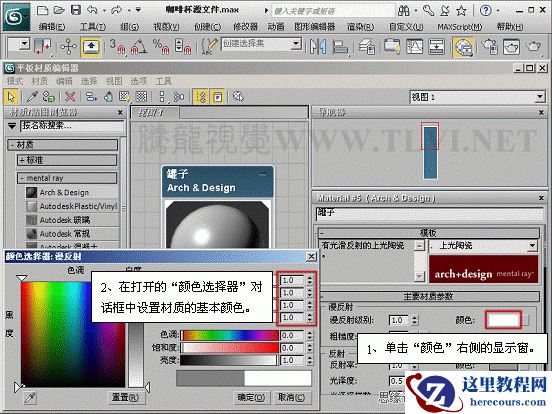Image resolution: width=552 pixels, height=414 pixels.
Task: Open the 帮助(H) menu
Action: coord(510,27)
